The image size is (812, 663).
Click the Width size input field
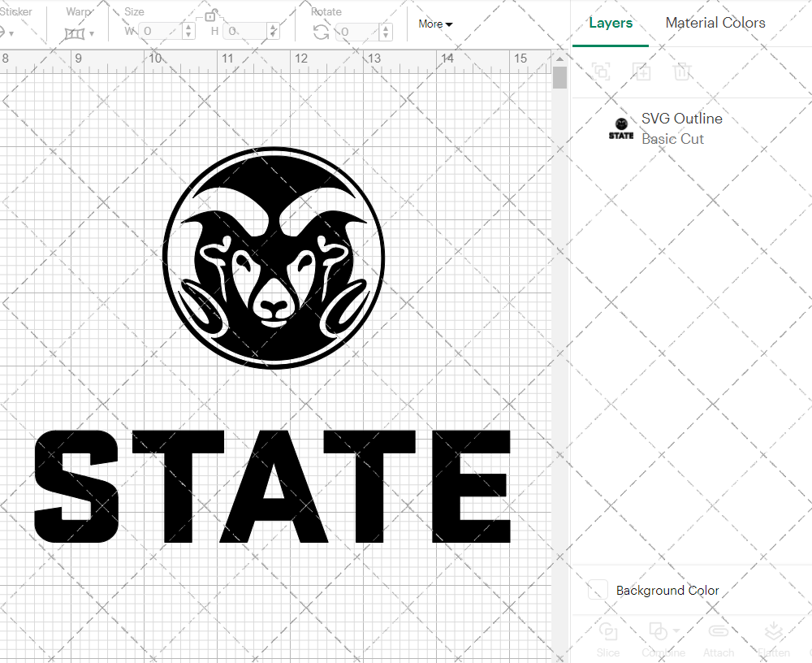point(160,31)
